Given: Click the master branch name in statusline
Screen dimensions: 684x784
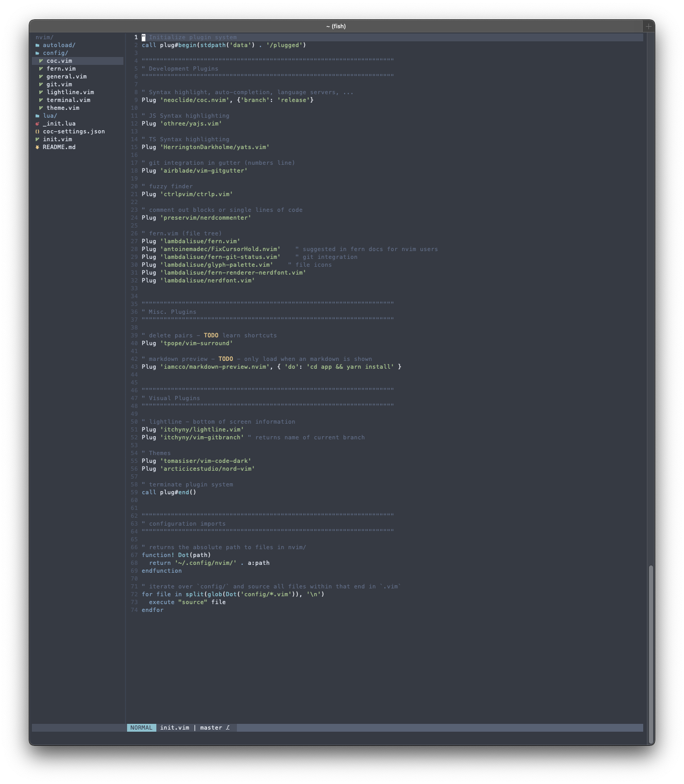Looking at the screenshot, I should click(211, 728).
